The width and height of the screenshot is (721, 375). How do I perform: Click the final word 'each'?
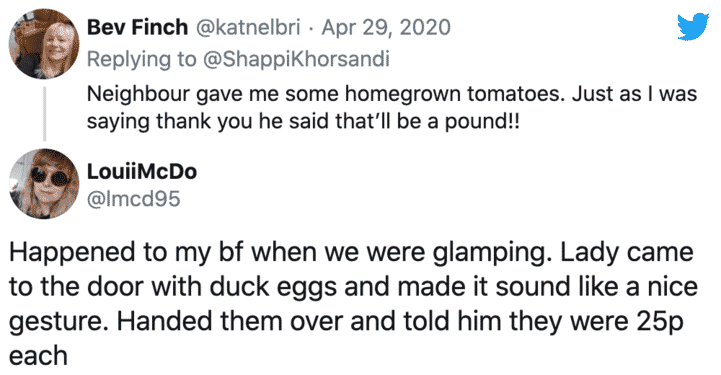38,356
